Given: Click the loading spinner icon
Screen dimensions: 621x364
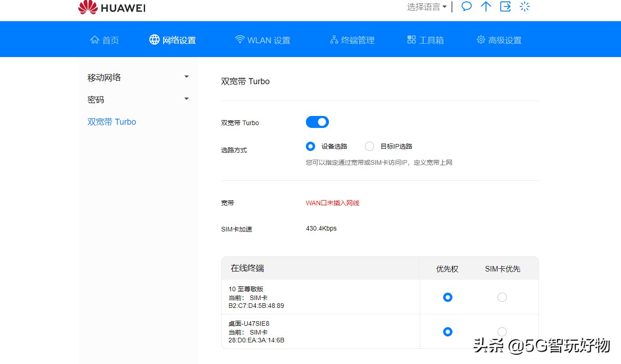Looking at the screenshot, I should tap(525, 6).
